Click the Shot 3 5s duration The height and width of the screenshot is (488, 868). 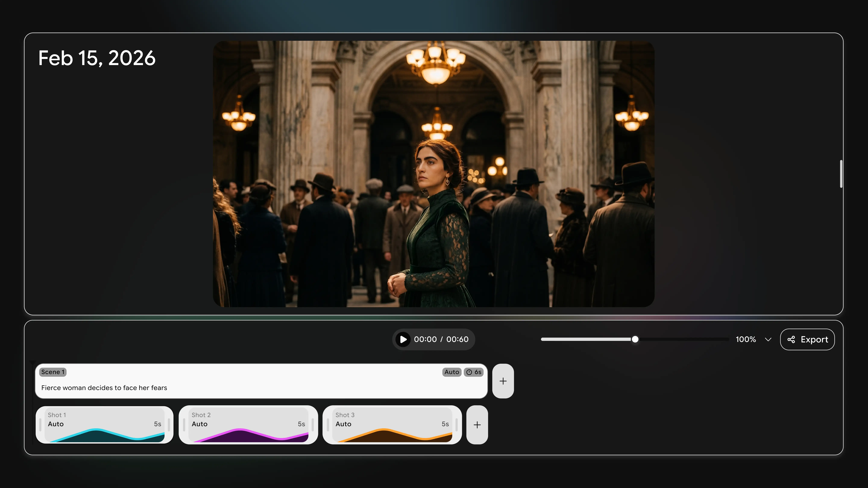coord(445,424)
